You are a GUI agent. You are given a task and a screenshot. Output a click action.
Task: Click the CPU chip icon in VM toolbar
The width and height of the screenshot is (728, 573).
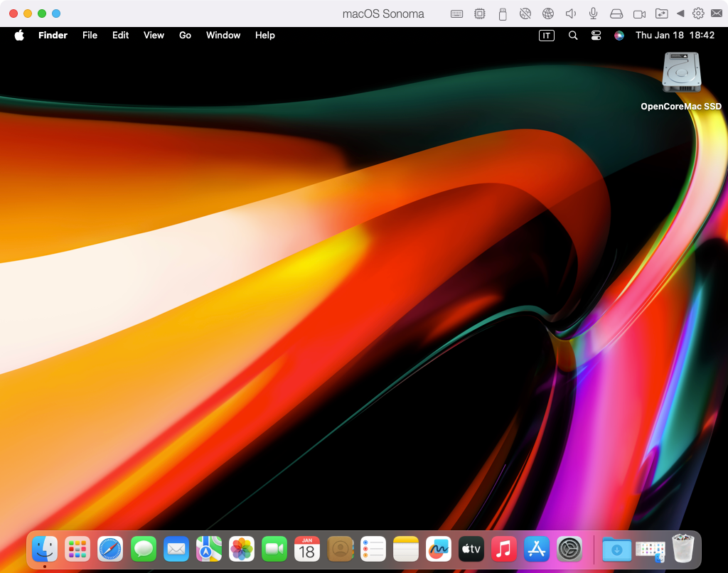[480, 14]
